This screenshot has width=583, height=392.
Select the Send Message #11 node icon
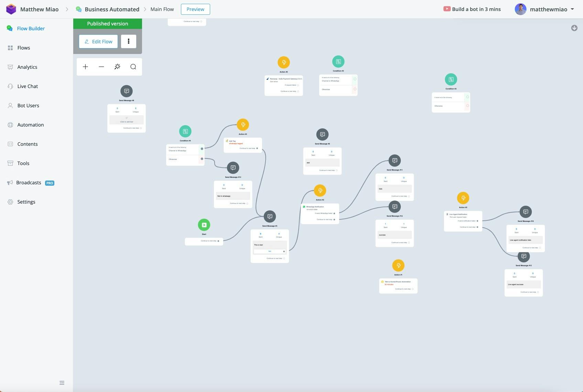click(x=395, y=161)
